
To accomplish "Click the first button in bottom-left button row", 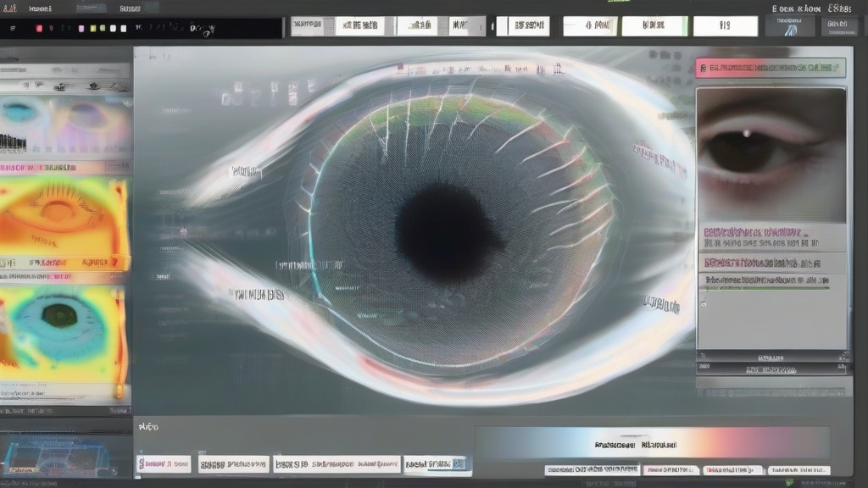I will 164,464.
